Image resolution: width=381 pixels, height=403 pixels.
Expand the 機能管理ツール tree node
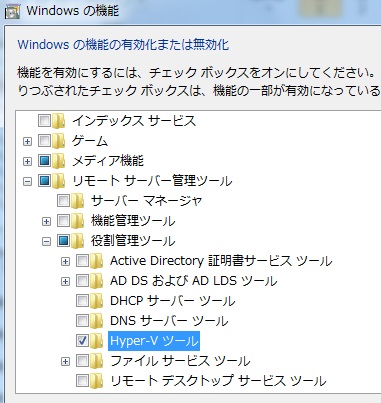coord(46,222)
